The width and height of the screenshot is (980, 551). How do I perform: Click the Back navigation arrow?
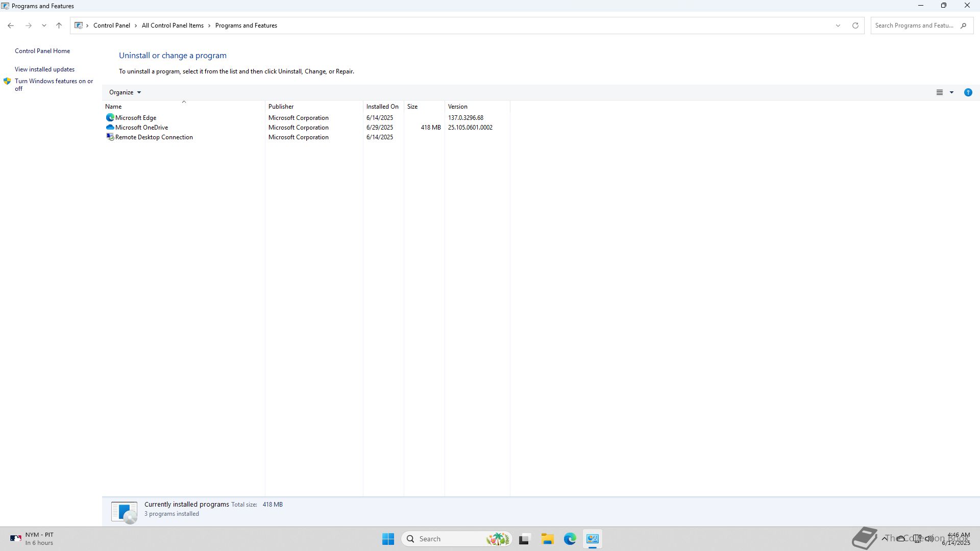point(11,26)
